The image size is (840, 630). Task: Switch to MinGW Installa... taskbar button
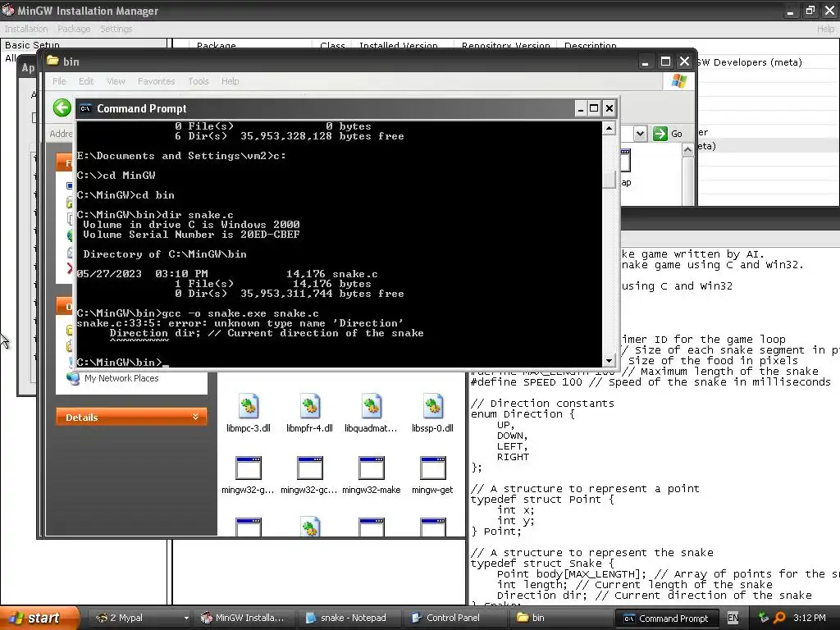[244, 618]
